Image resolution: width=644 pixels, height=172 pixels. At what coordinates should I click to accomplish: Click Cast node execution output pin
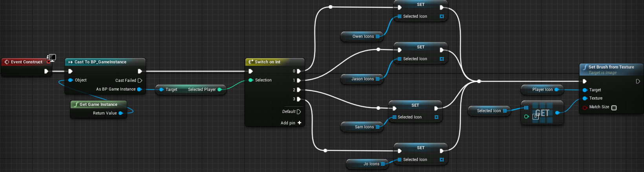click(140, 71)
